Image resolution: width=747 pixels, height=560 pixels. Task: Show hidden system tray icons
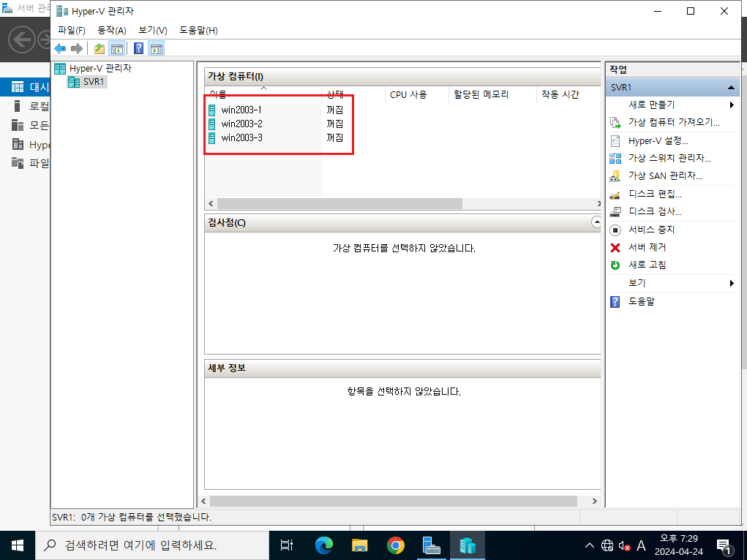click(589, 545)
